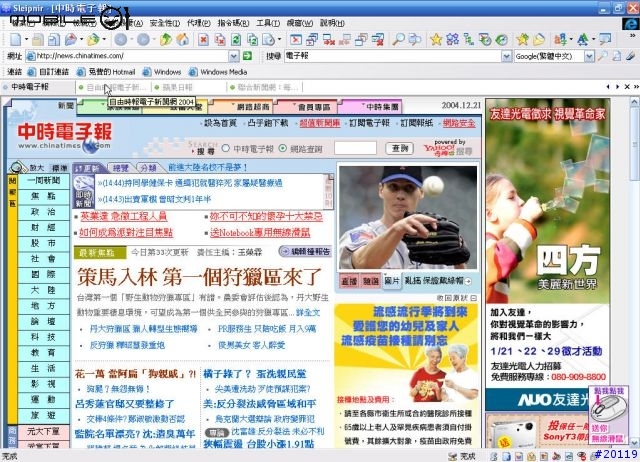Click the Add to Favorites star-plus icon
The height and width of the screenshot is (462, 640).
(522, 40)
